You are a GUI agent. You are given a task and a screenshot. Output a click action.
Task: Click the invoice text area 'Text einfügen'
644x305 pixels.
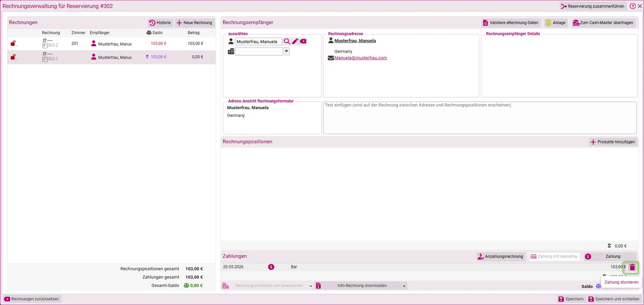[x=480, y=118]
